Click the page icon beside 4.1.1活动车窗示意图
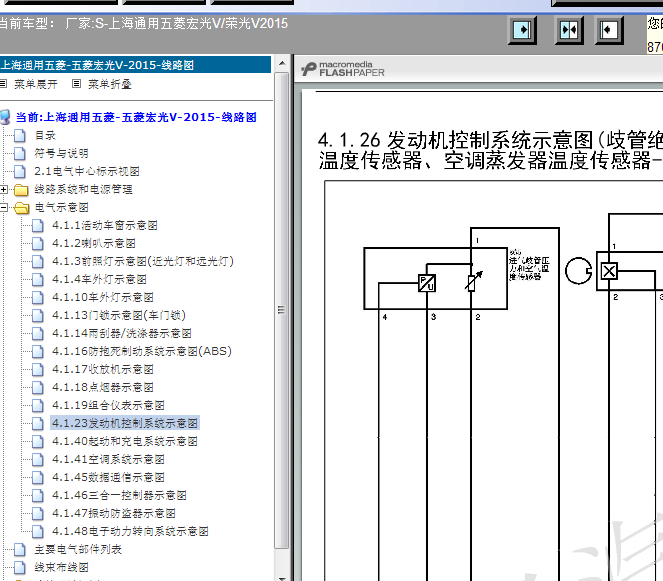 (38, 225)
